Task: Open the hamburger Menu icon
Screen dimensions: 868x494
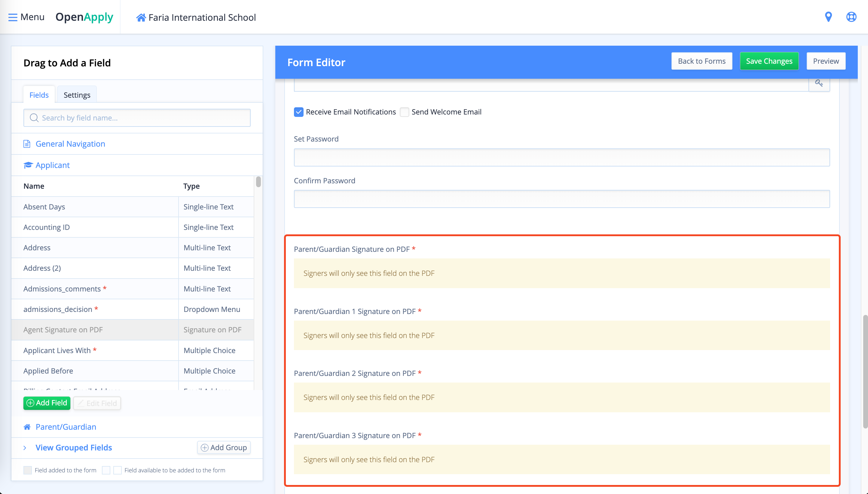Action: pos(13,17)
